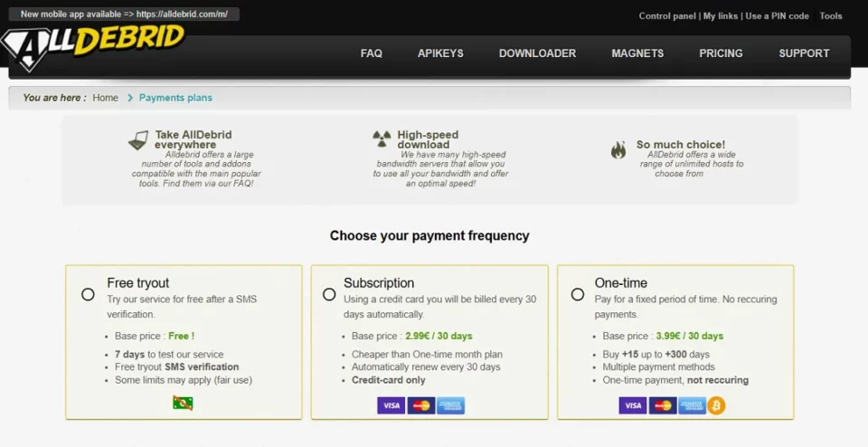Click Cheaper than One-time month plan line

pyautogui.click(x=428, y=355)
